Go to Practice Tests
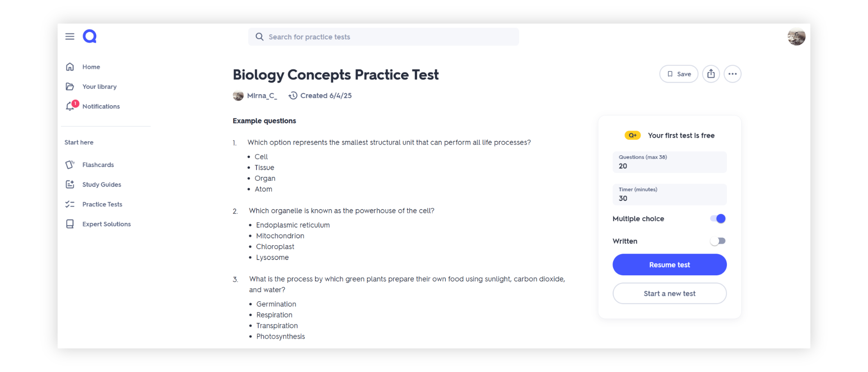Image resolution: width=868 pixels, height=372 pixels. click(102, 204)
